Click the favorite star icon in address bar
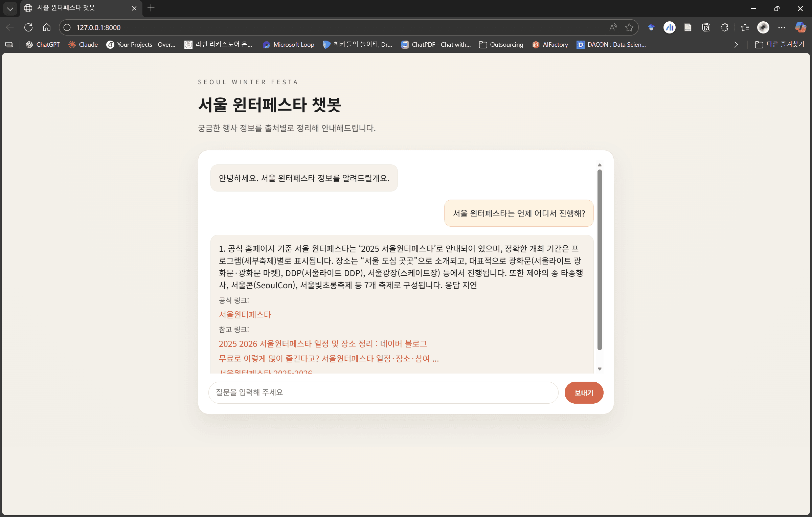812x517 pixels. [629, 27]
